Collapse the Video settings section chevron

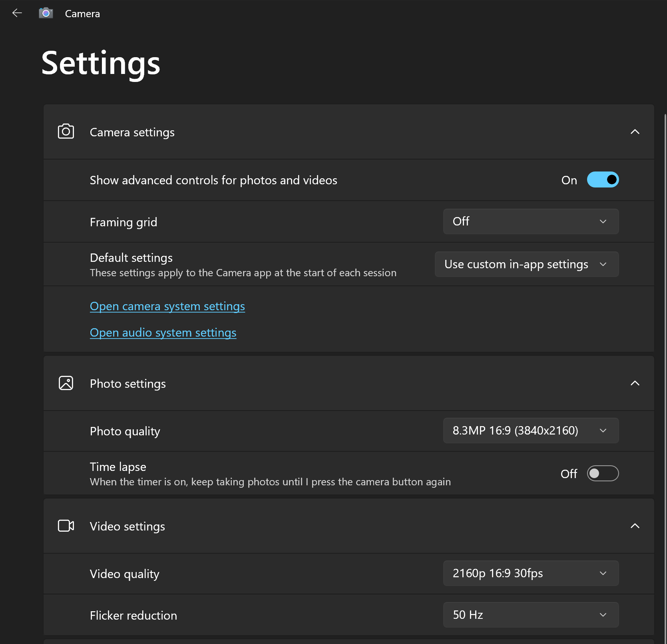pos(635,526)
